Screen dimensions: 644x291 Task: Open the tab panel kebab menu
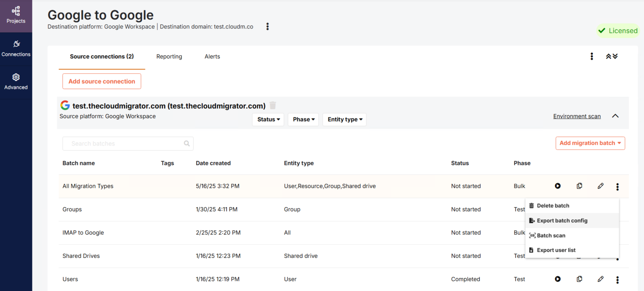(591, 56)
